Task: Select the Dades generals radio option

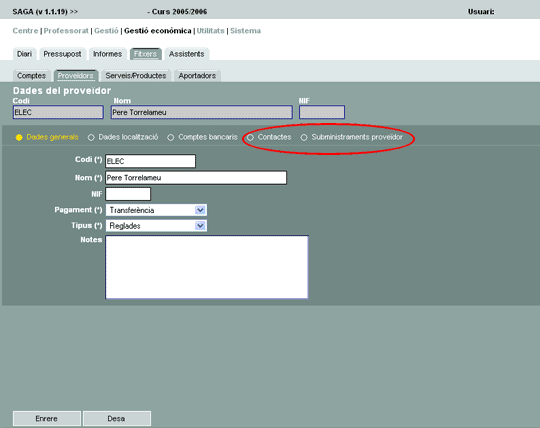Action: pos(19,137)
